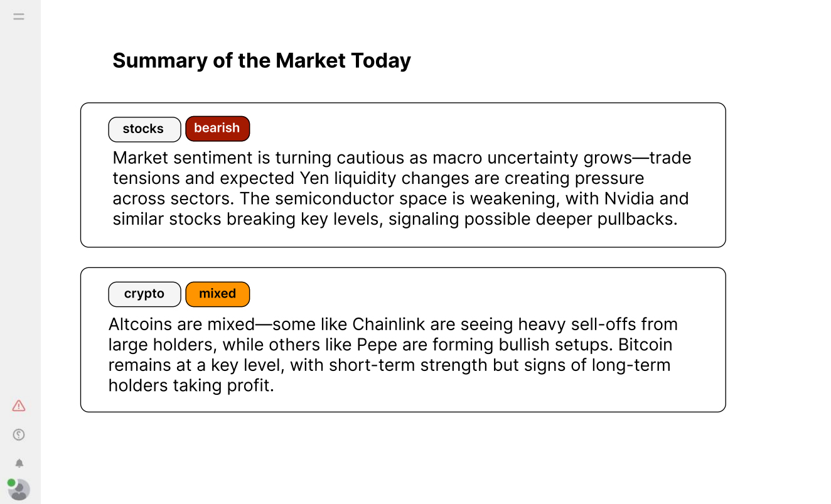This screenshot has width=831, height=504.
Task: Click the altcoins summary paragraph
Action: 393,355
